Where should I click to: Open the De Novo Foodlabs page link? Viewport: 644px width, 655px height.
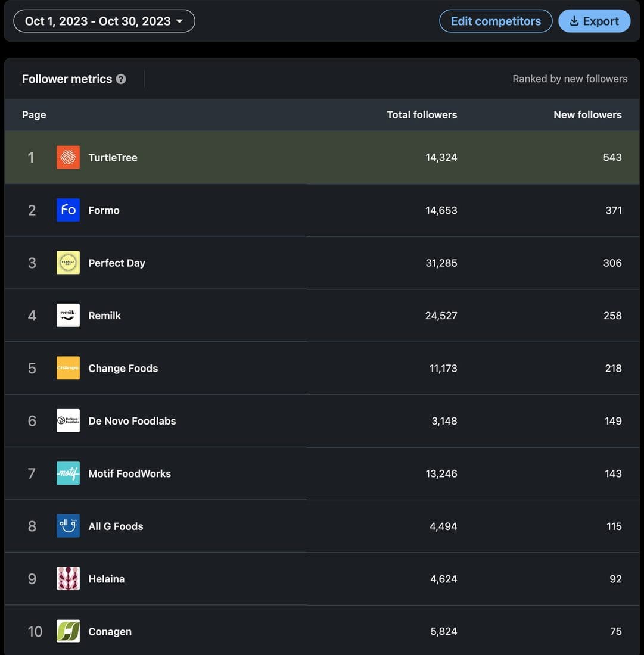pos(132,421)
